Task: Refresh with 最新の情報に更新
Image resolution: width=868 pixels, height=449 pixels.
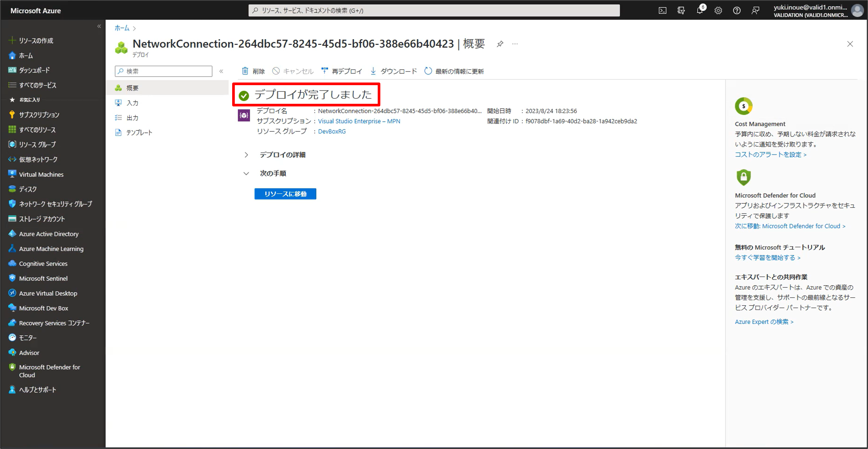Action: point(454,71)
